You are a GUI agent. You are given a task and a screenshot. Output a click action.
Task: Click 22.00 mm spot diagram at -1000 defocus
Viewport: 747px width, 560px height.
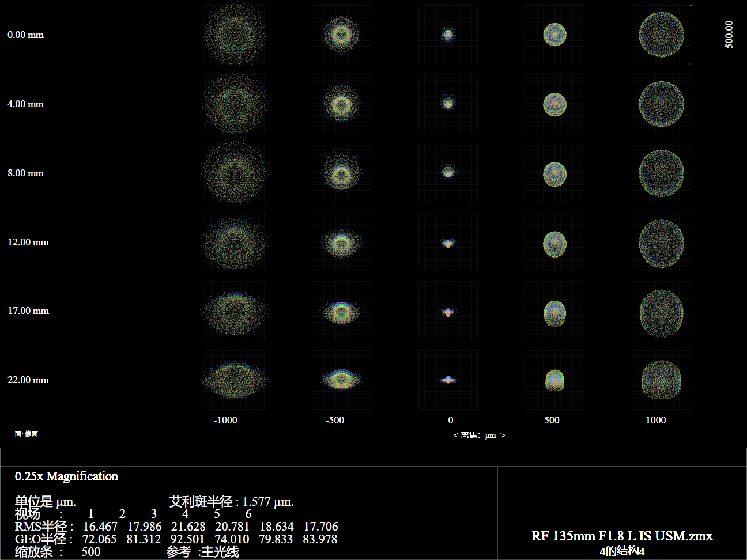[x=235, y=380]
